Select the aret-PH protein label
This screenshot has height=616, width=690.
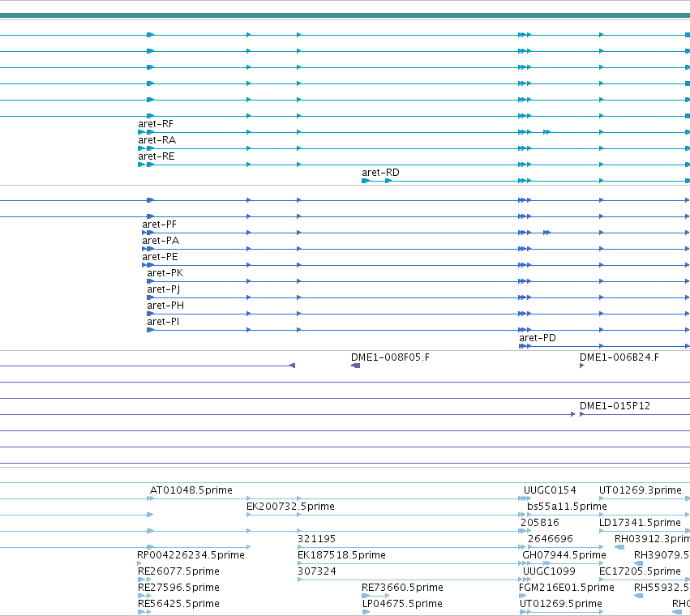pyautogui.click(x=165, y=306)
